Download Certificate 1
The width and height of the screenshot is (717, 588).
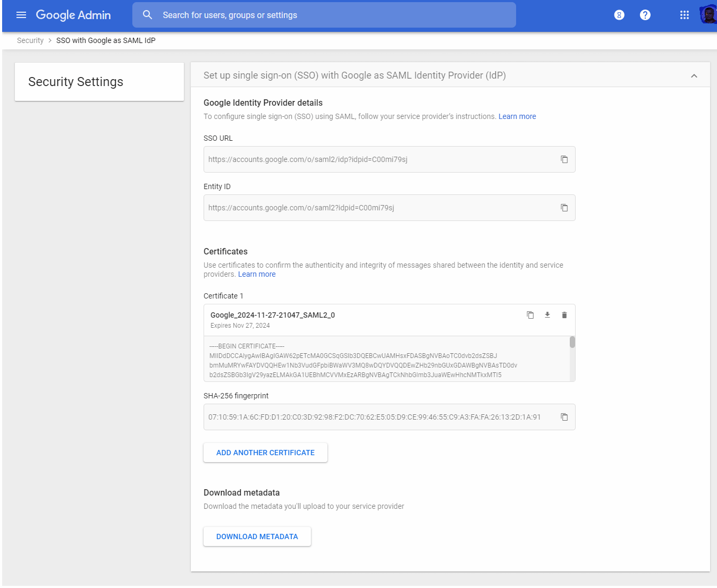point(547,315)
